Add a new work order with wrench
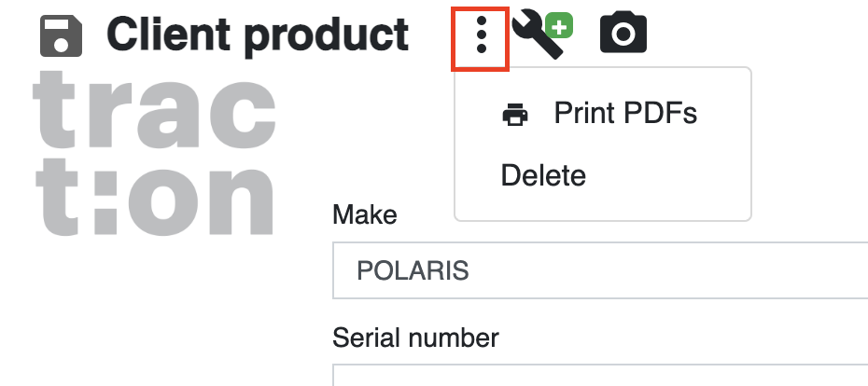This screenshot has width=868, height=386. [541, 36]
